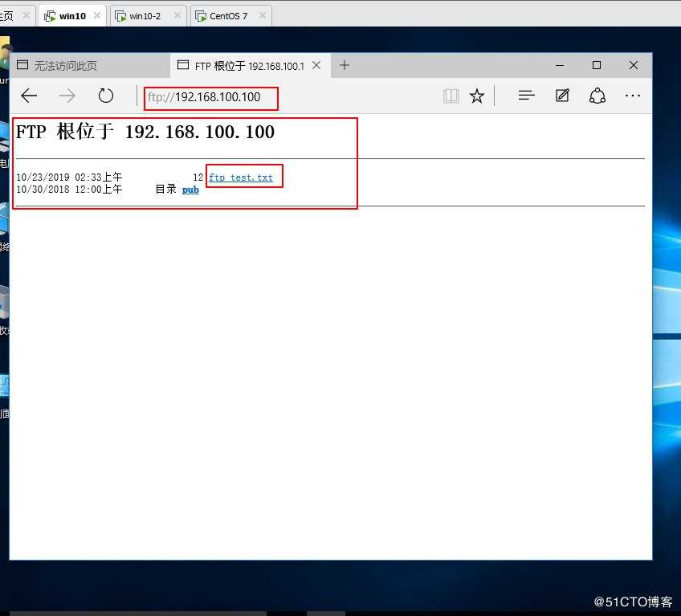Close the Edge browser window
This screenshot has height=616, width=681.
[634, 65]
